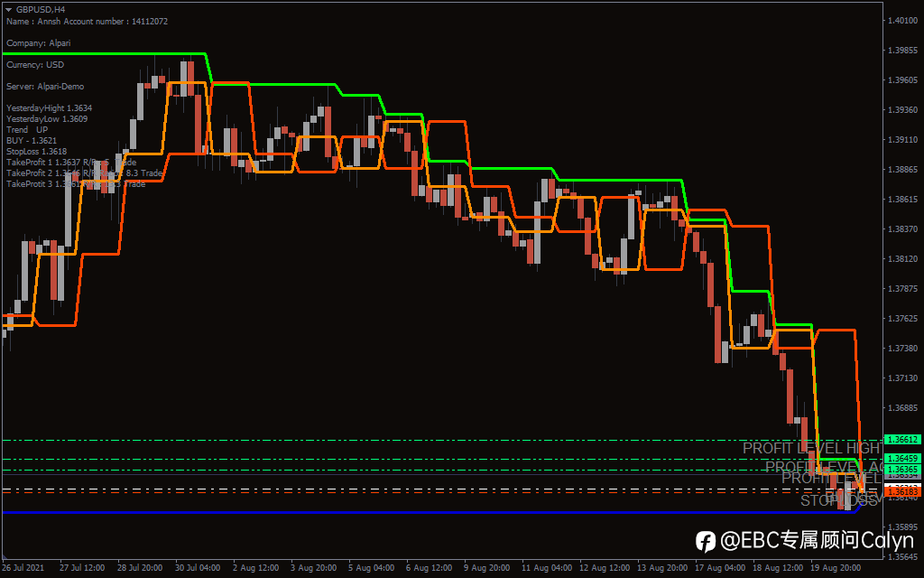Click the 'PROFIT LEVEL HIGHT' chart label
This screenshot has width=924, height=578.
click(x=812, y=448)
